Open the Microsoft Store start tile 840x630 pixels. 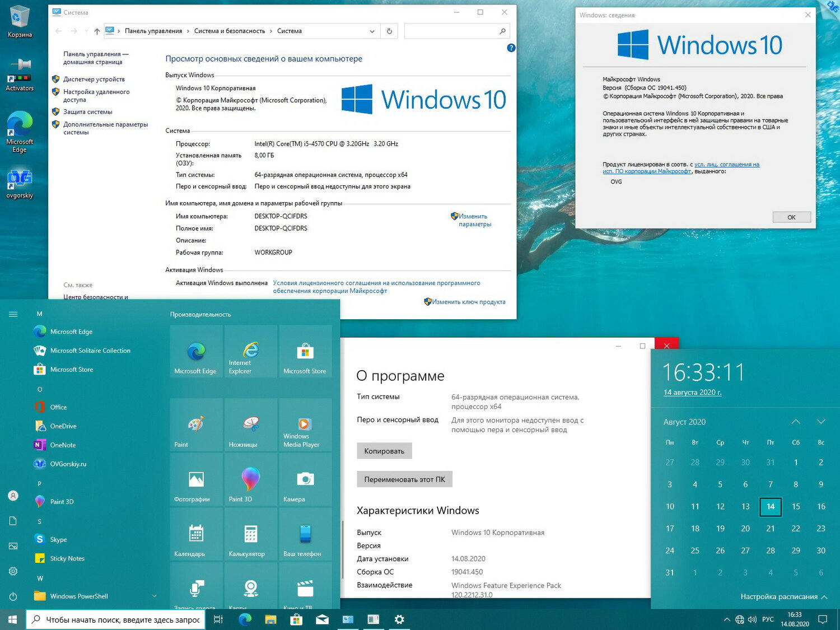pos(305,351)
